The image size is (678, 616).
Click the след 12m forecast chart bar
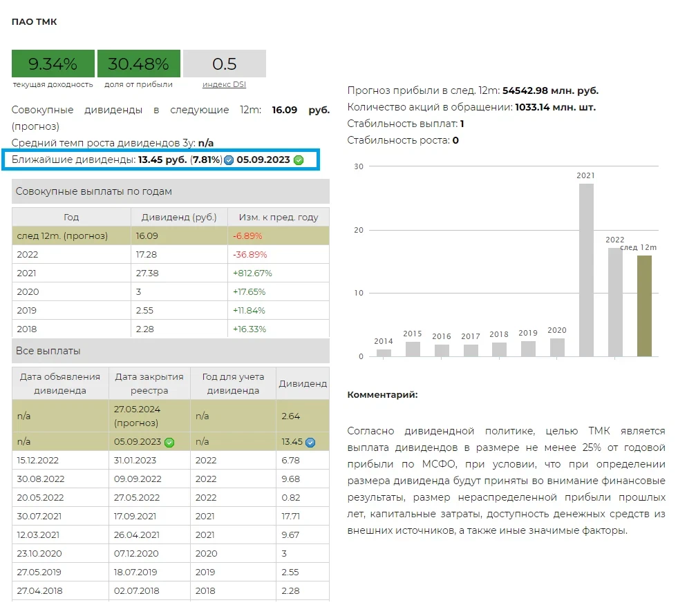click(644, 305)
